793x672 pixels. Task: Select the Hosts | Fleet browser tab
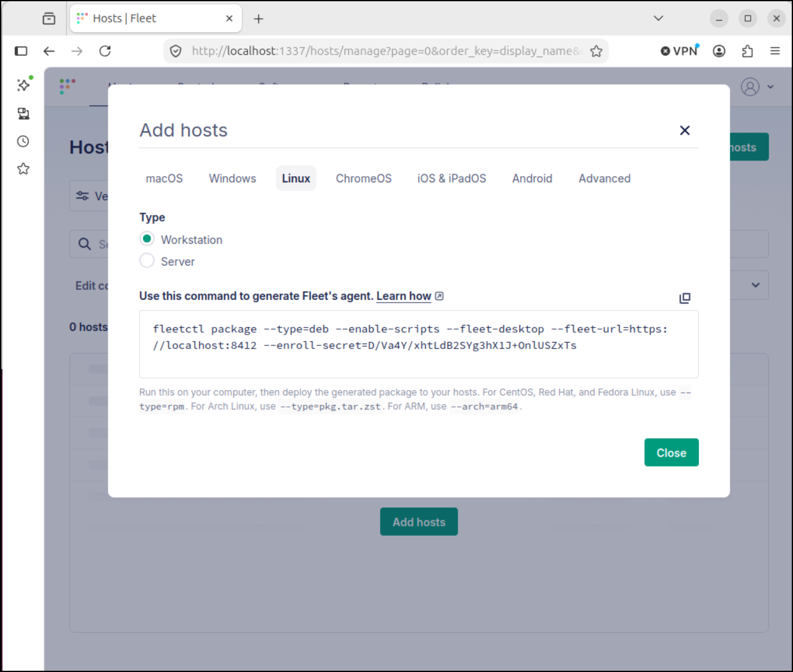(x=155, y=19)
